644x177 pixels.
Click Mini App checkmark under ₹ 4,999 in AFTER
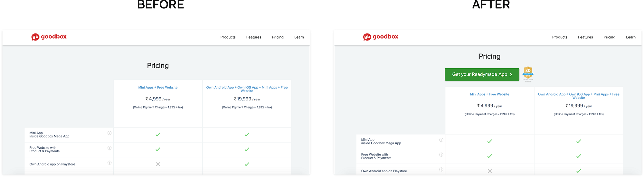(x=489, y=141)
